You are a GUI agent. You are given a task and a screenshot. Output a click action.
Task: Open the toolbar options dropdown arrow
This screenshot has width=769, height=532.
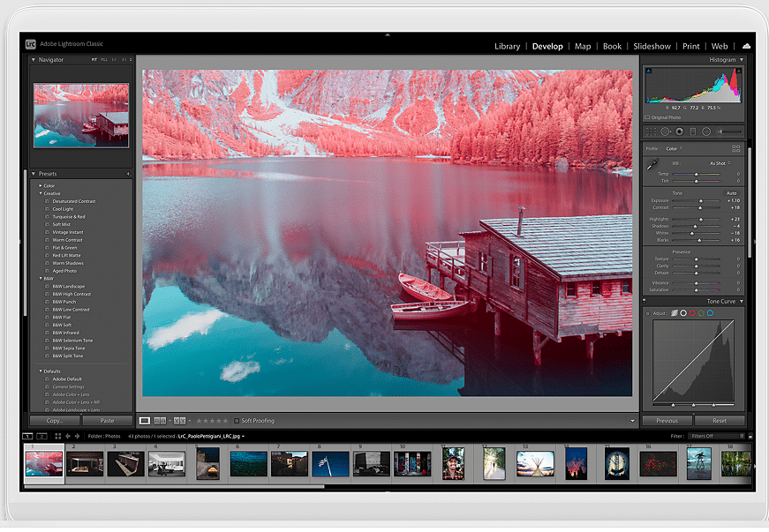(x=632, y=421)
